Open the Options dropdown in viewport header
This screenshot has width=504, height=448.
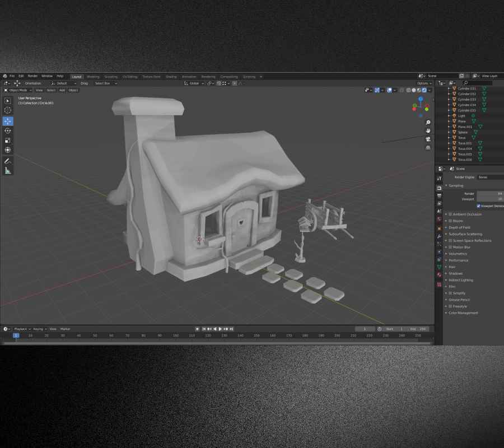pyautogui.click(x=424, y=83)
